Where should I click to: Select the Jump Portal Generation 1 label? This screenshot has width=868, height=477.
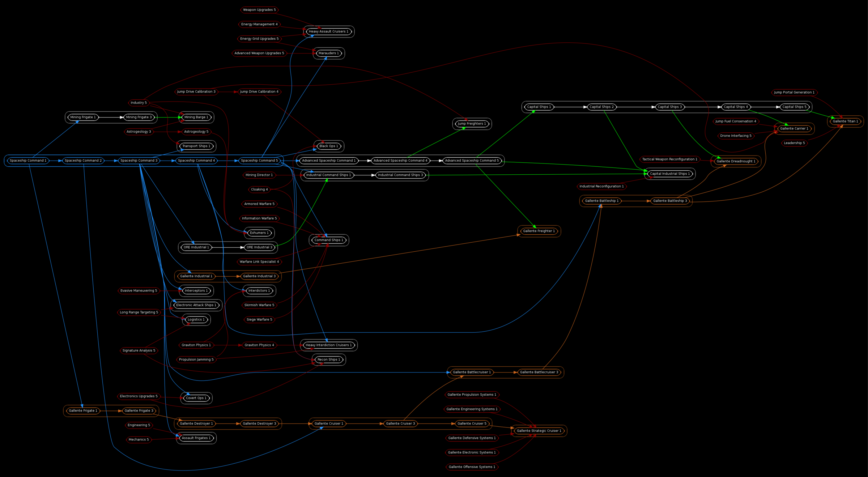click(x=794, y=92)
